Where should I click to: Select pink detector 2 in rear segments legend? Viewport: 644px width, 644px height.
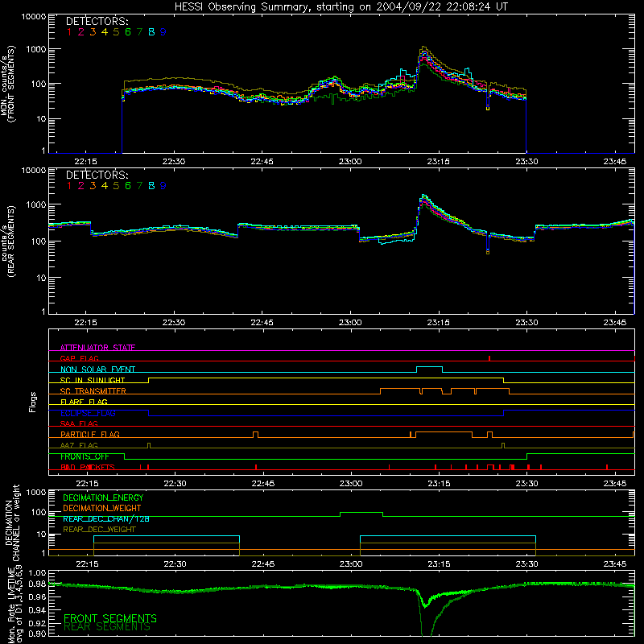(81, 186)
